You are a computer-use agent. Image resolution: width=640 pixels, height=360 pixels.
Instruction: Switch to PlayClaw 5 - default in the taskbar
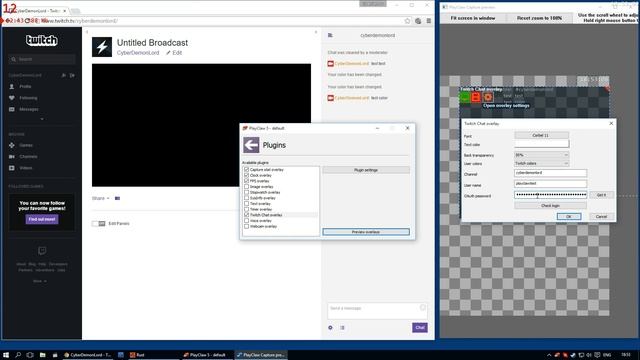[207, 355]
